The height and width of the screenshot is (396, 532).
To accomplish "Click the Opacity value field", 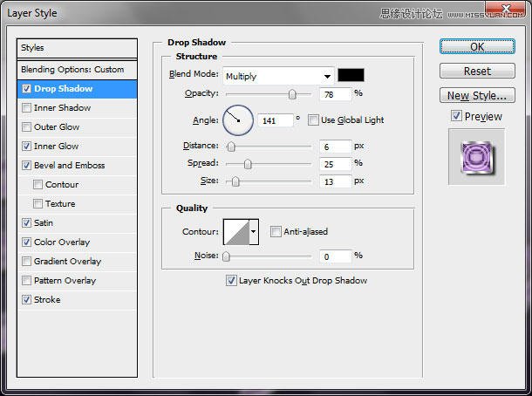I will [335, 94].
